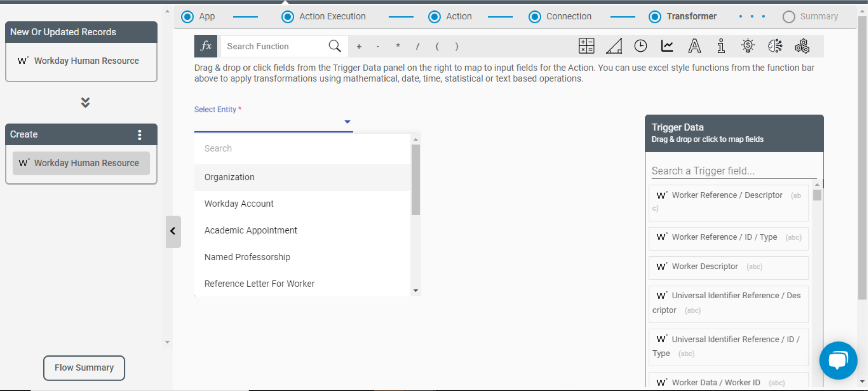Click the Search a Trigger field input

(734, 171)
